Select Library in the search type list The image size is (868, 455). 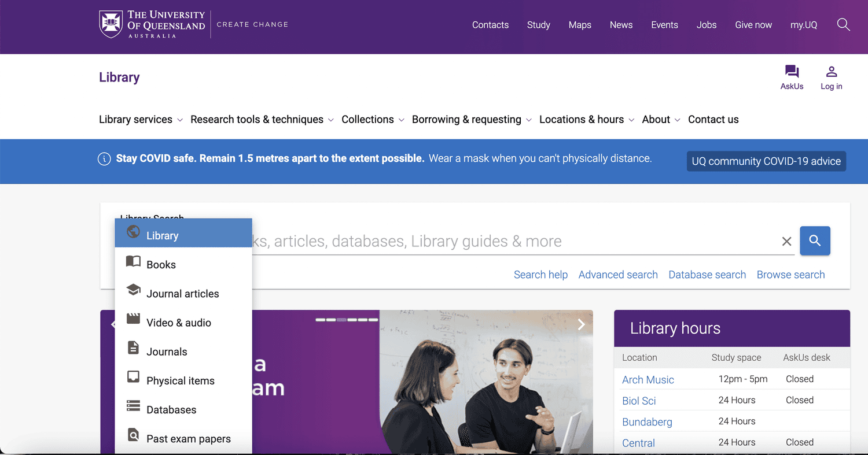pyautogui.click(x=183, y=233)
